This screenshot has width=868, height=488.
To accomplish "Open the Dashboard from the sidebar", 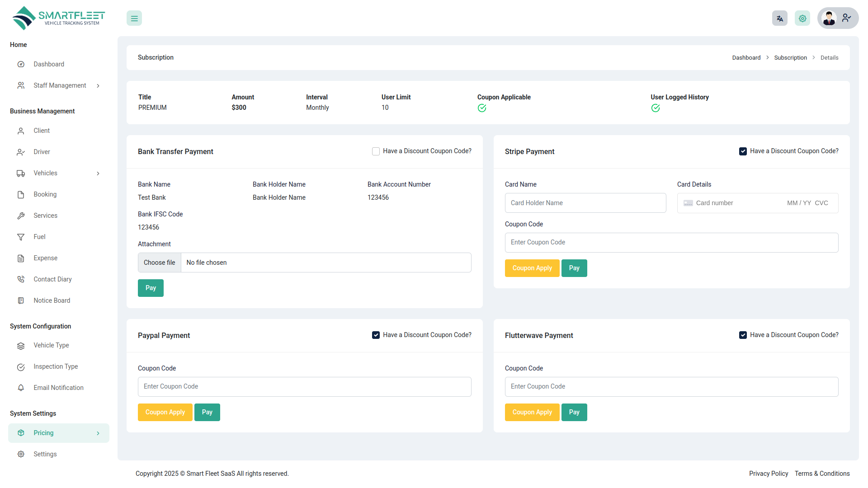I will [48, 64].
